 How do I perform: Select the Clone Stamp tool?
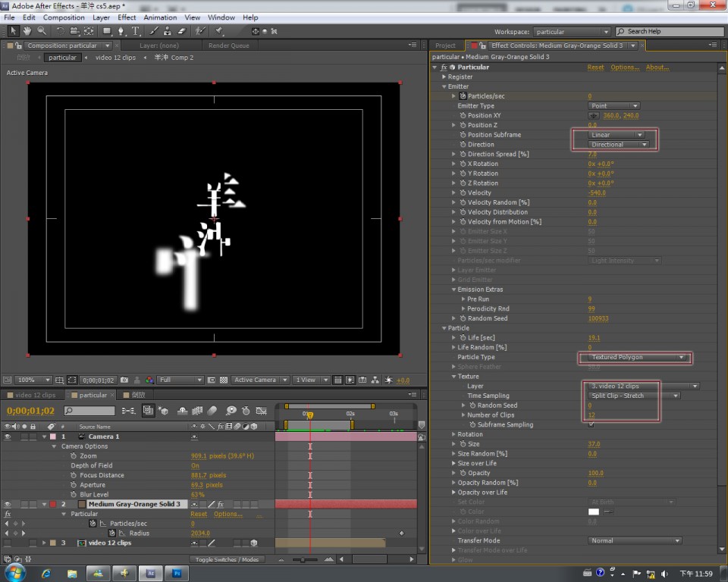pos(168,31)
